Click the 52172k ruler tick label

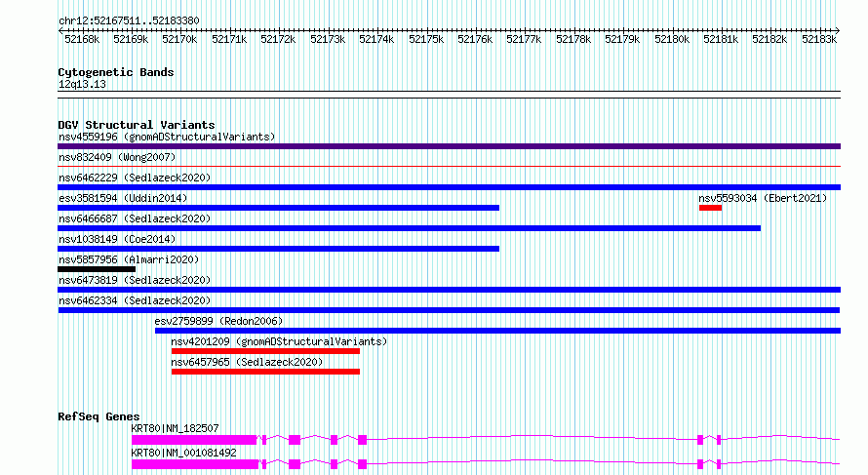pyautogui.click(x=278, y=39)
